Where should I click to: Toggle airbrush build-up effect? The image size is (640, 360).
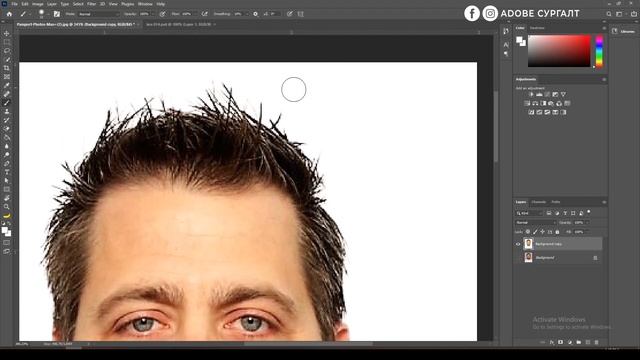click(204, 14)
